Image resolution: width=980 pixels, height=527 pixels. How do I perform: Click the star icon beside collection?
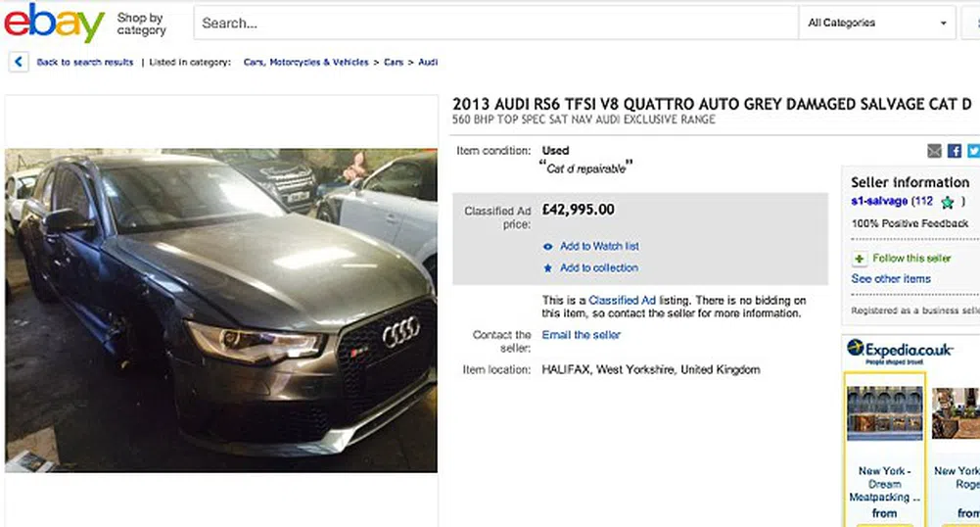548,267
